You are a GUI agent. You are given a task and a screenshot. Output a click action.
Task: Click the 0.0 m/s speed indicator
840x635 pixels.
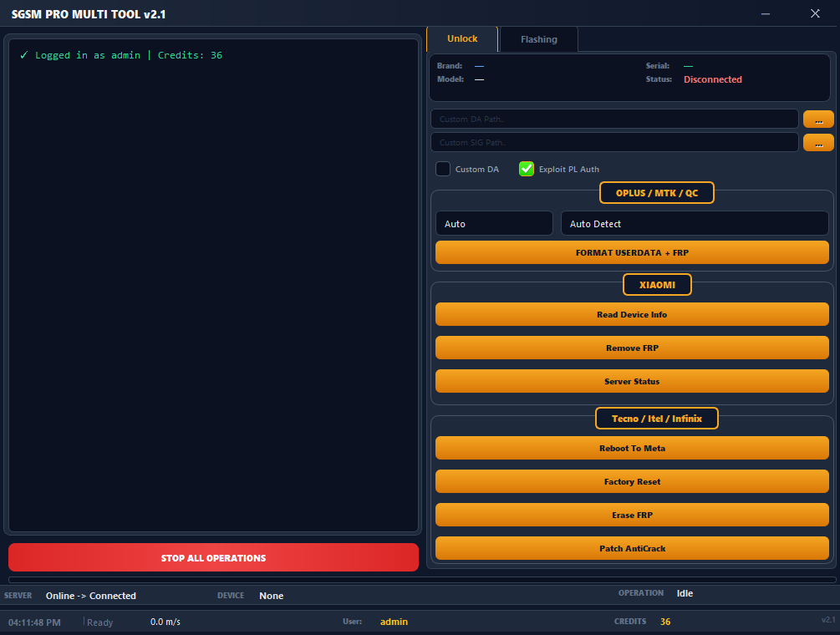click(x=165, y=622)
